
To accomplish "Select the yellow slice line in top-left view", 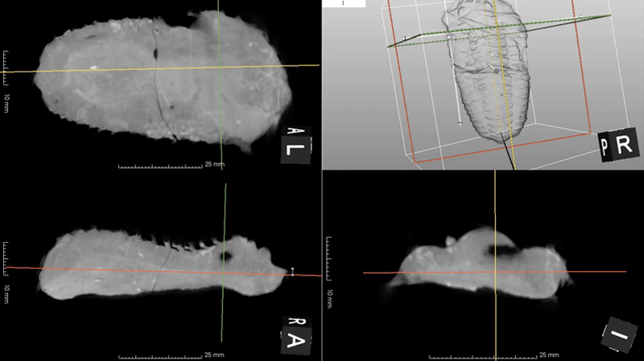I will (121, 70).
